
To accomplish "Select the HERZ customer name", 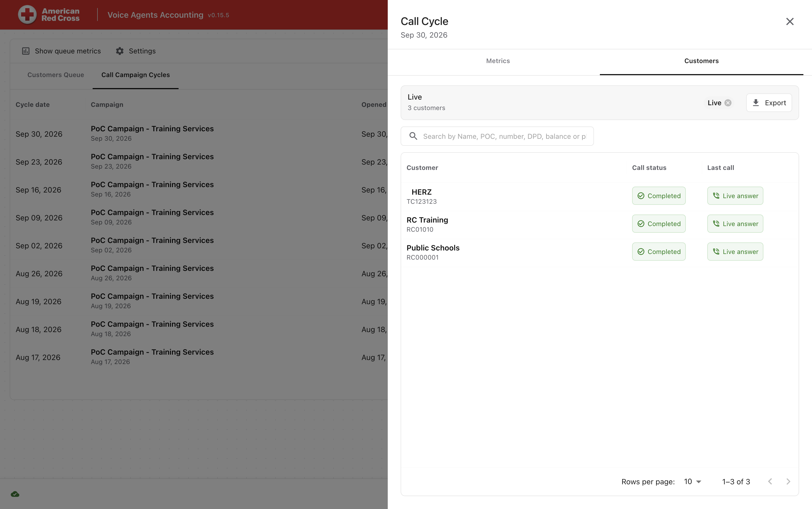I will (422, 192).
